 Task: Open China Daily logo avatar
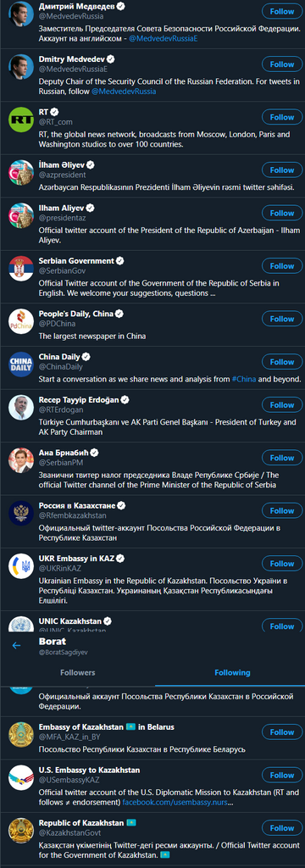(x=21, y=364)
